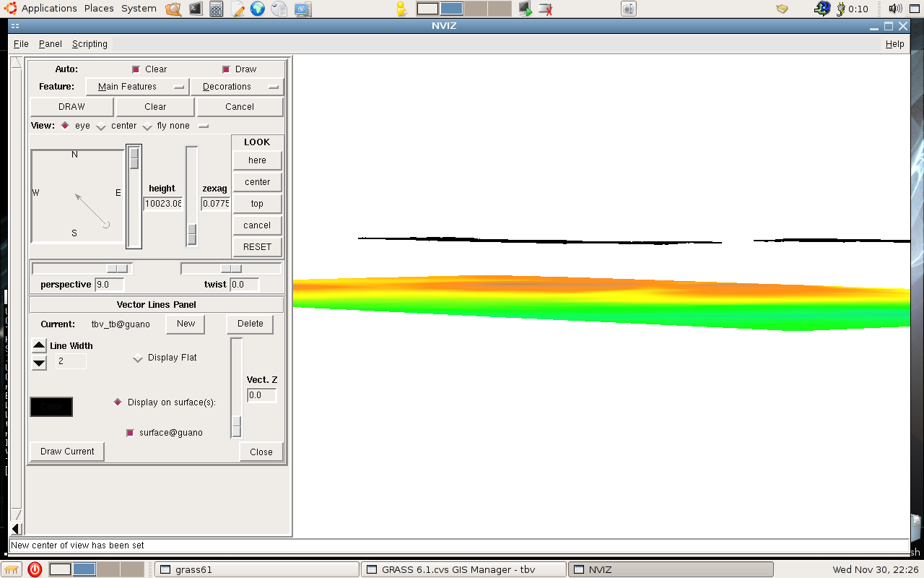Toggle the surface@guano checkbox
This screenshot has height=578, width=924.
click(x=130, y=433)
